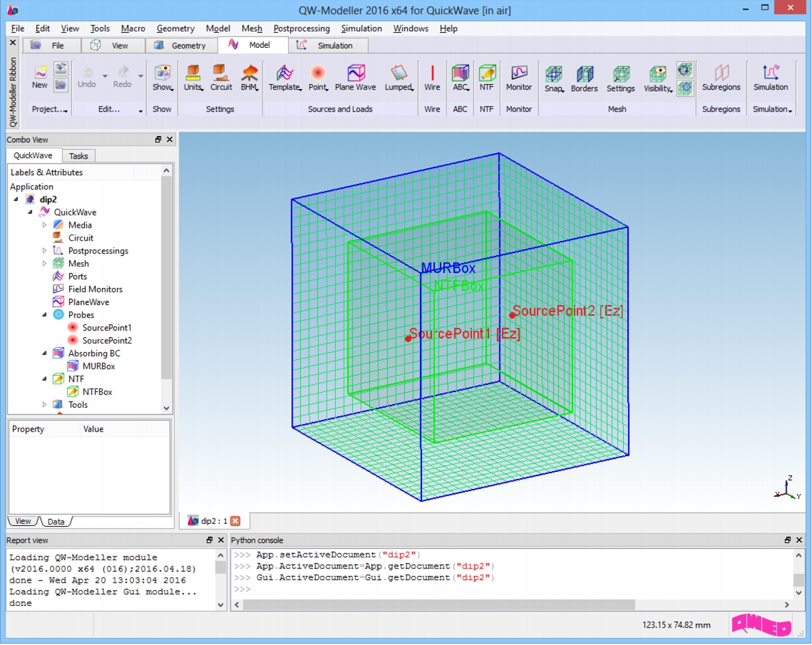Screen dimensions: 812x645
Task: Open the mesh Borders tool
Action: tap(585, 79)
